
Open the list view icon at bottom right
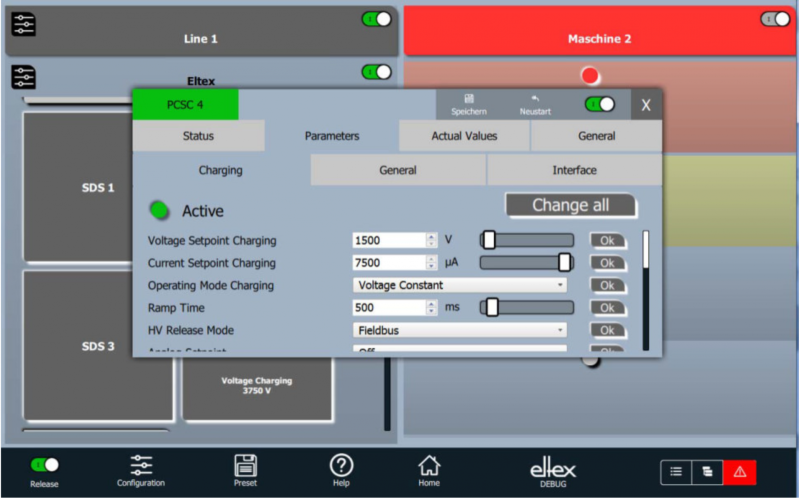click(676, 472)
